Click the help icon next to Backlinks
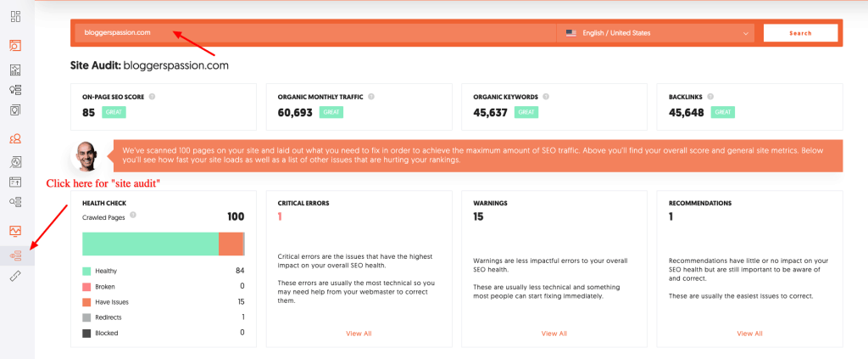868x359 pixels. coord(710,97)
